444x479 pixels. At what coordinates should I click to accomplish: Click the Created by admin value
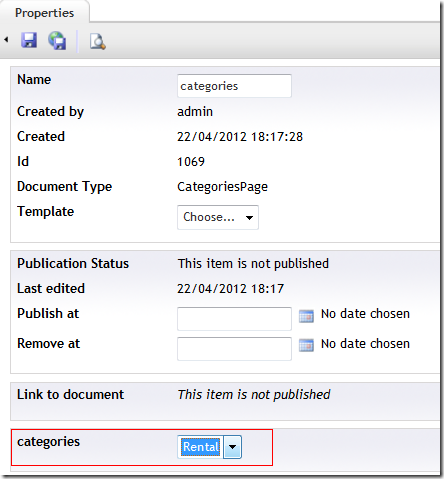195,112
